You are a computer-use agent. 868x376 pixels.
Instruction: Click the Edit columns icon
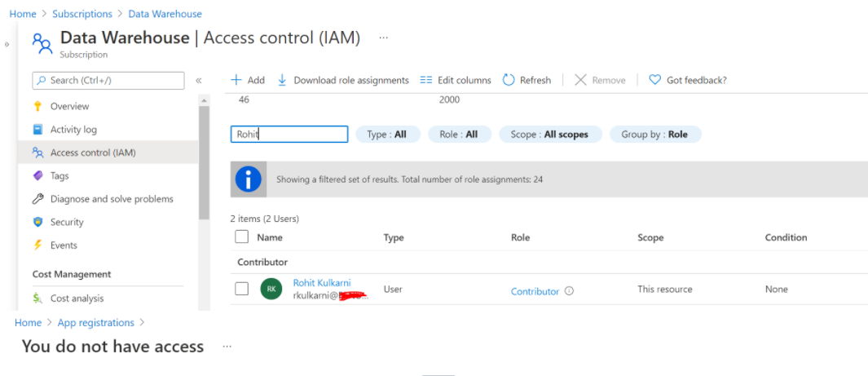[425, 80]
